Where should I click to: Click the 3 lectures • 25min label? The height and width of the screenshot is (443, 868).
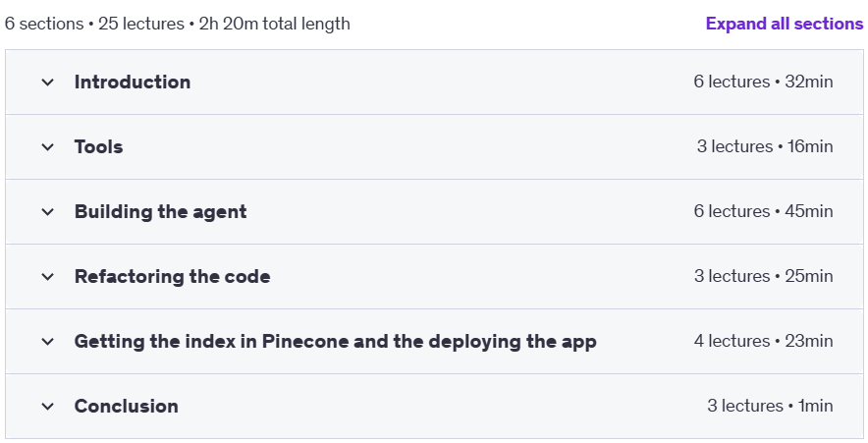point(764,276)
